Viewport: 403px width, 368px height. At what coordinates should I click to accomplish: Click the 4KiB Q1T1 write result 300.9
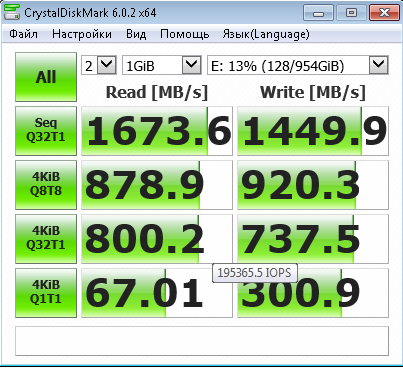313,293
